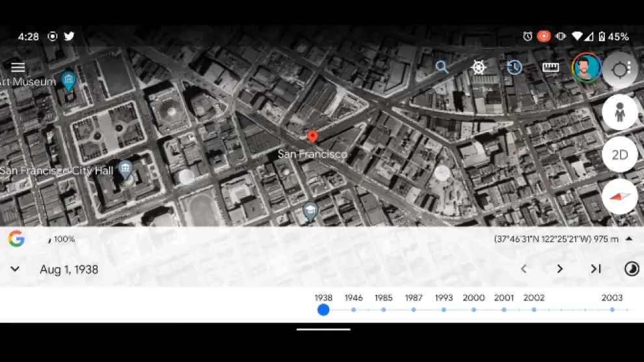Viewport: 644px width, 362px height.
Task: Toggle the half-shaded circle icon beside skip-to-latest
Action: [x=631, y=269]
